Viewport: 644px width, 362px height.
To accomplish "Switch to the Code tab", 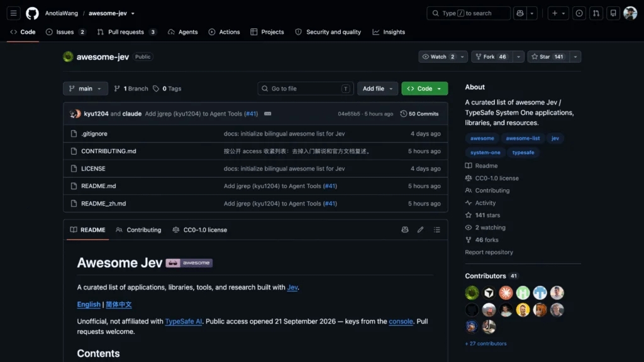I will (23, 32).
